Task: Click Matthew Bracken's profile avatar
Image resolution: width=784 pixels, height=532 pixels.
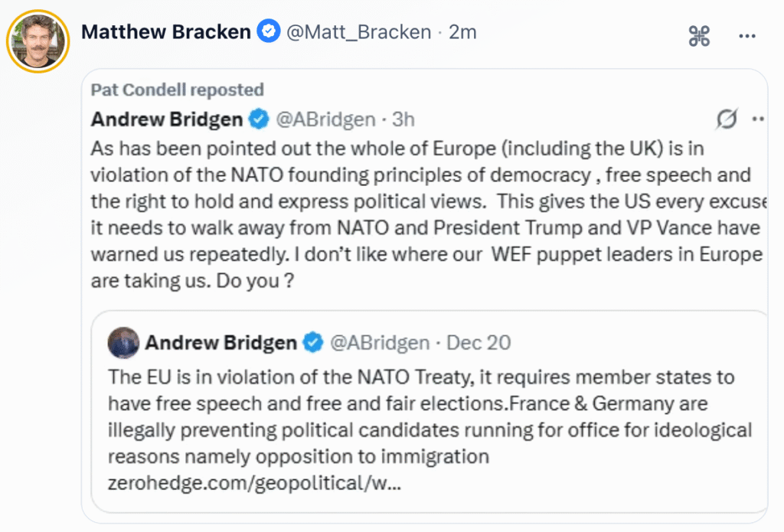Action: tap(38, 41)
